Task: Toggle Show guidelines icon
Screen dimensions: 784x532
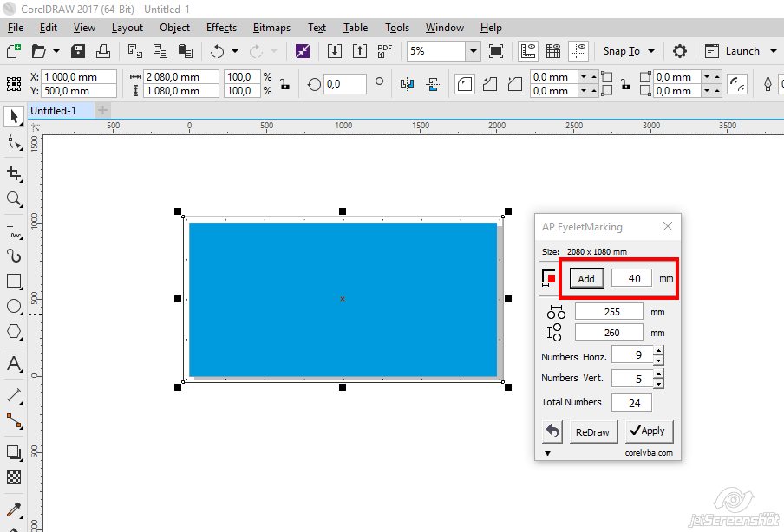Action: click(x=579, y=51)
